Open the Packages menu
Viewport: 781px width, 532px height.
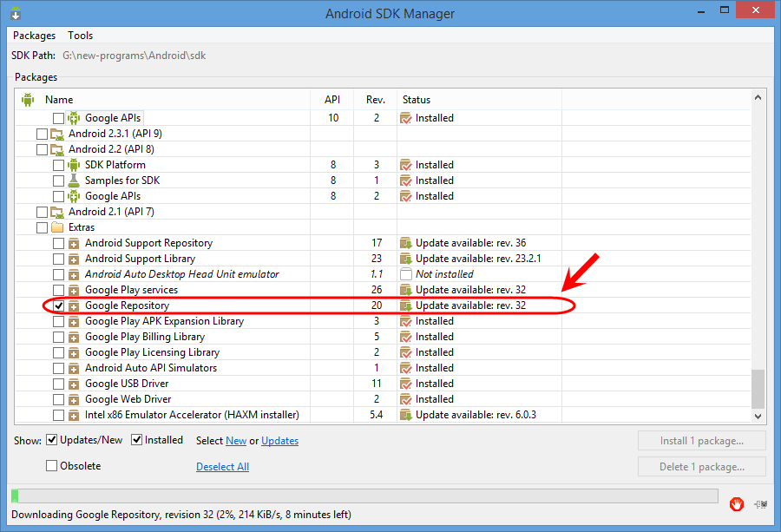click(34, 36)
